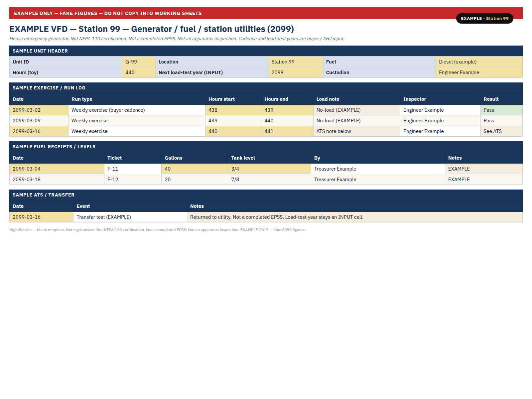
Task: Select Gallons value 20
Action: click(195, 180)
